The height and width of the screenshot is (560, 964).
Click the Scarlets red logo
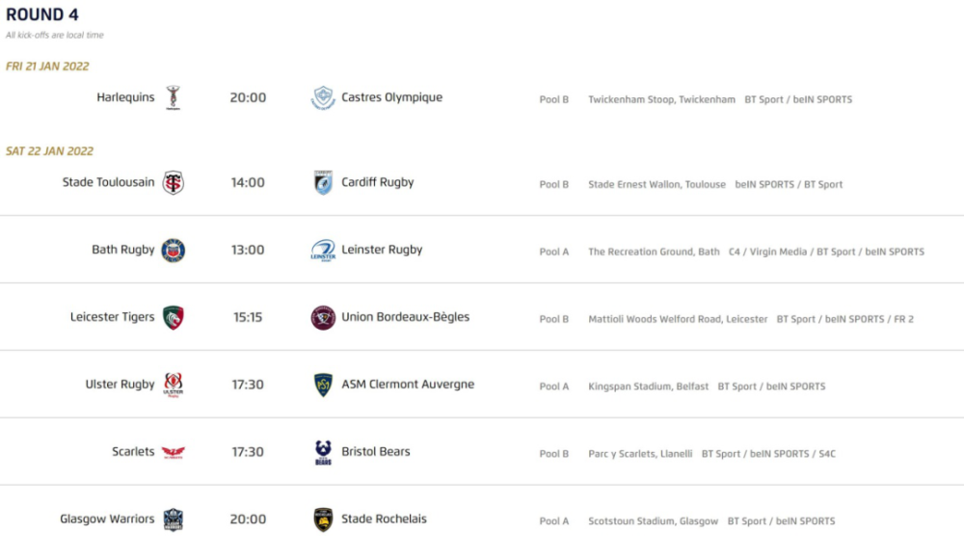pyautogui.click(x=174, y=452)
